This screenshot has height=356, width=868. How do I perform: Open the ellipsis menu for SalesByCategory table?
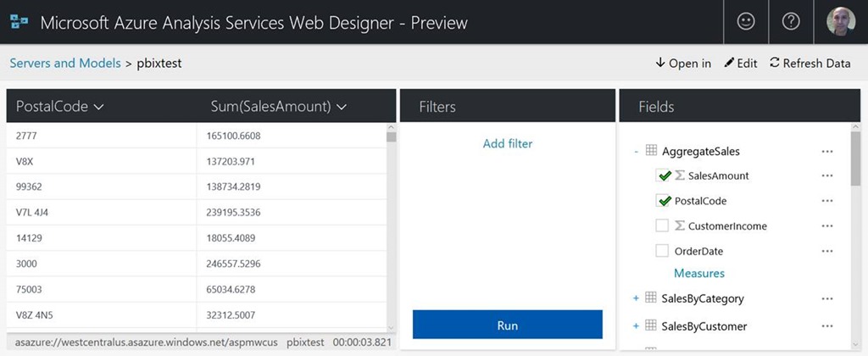(827, 299)
